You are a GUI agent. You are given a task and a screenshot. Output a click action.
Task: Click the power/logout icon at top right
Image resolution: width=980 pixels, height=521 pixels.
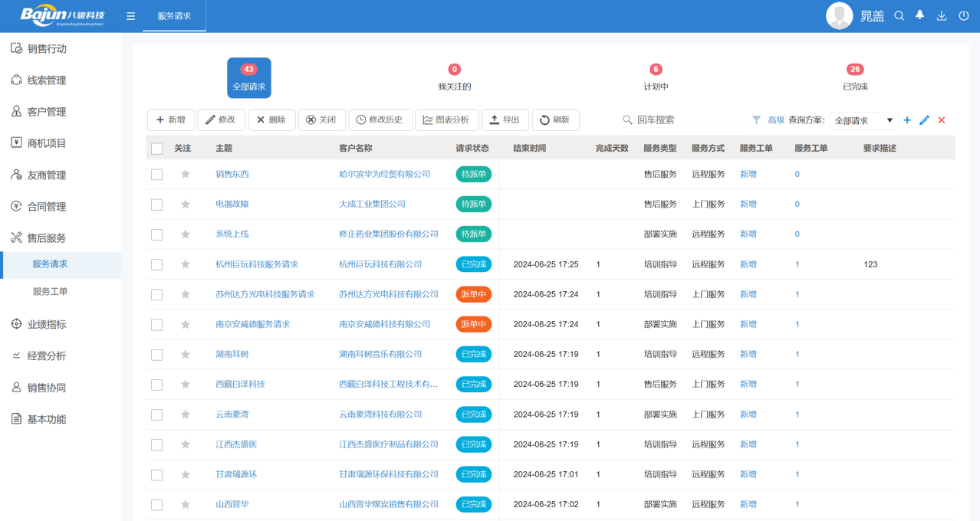point(963,15)
